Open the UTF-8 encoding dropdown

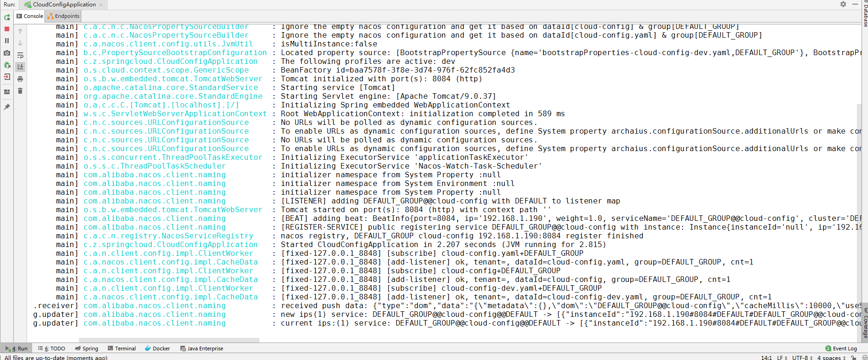[802, 357]
